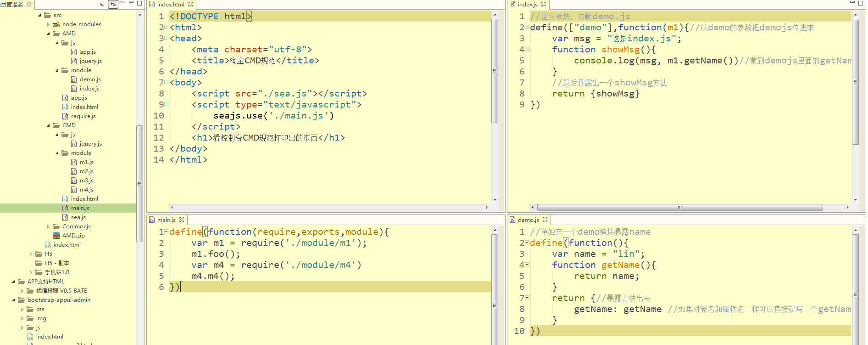Close the demo.js editor tab
The image size is (868, 345).
click(545, 220)
